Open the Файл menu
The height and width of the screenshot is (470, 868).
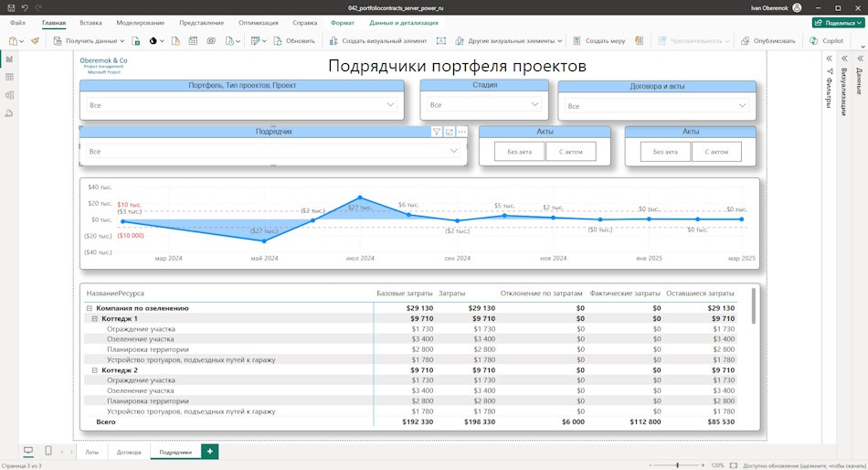pyautogui.click(x=17, y=23)
